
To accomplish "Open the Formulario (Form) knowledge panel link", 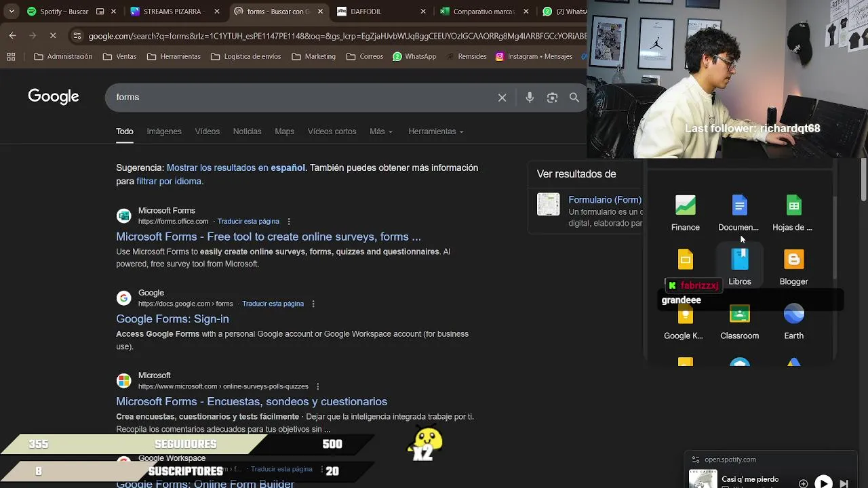I will tap(605, 200).
